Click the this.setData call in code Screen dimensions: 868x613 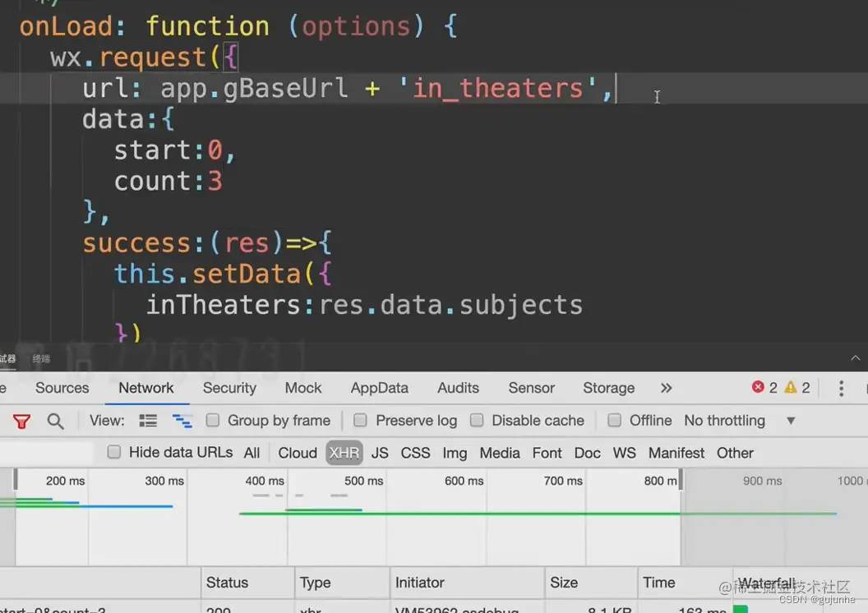click(223, 274)
